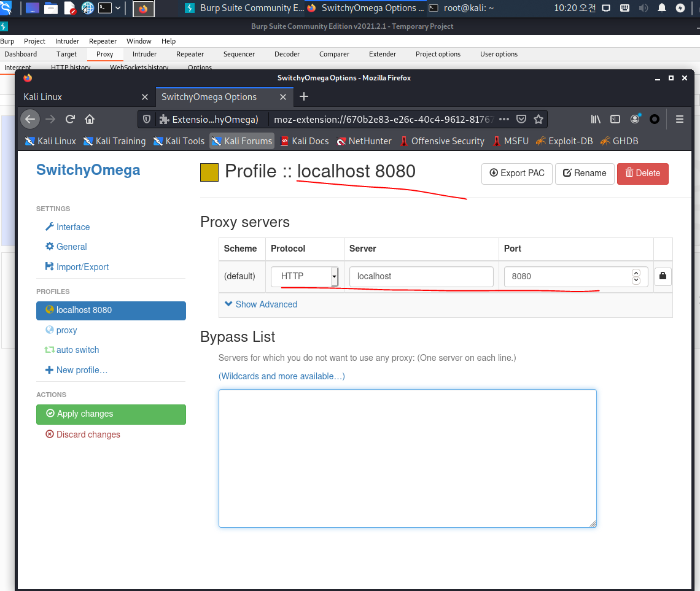Click inside the Bypass List text area
The width and height of the screenshot is (700, 591).
click(408, 458)
